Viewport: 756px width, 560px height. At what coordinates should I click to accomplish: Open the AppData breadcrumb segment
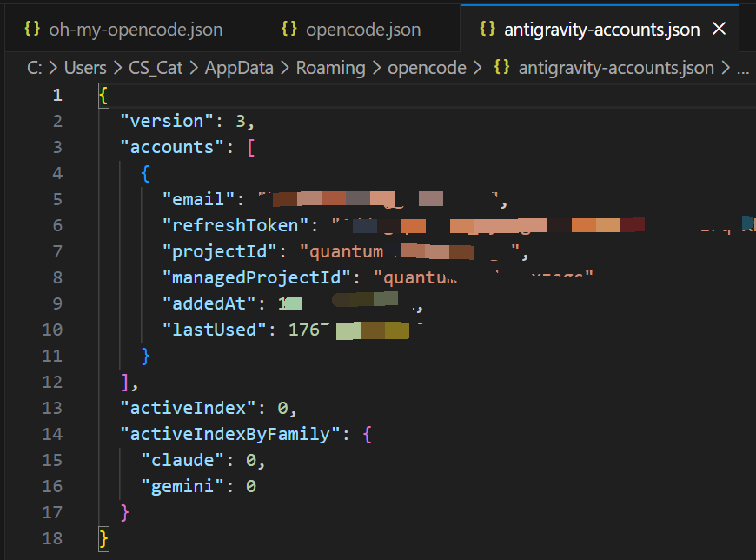tap(239, 68)
